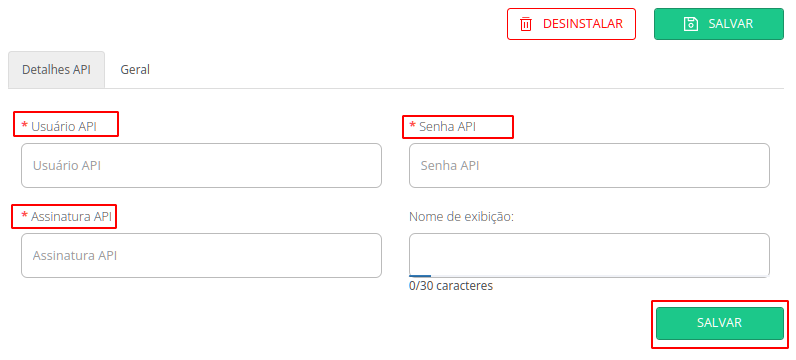Click the red asterisk before Assinatura API
Viewport: 796px width, 360px height.
click(x=24, y=216)
